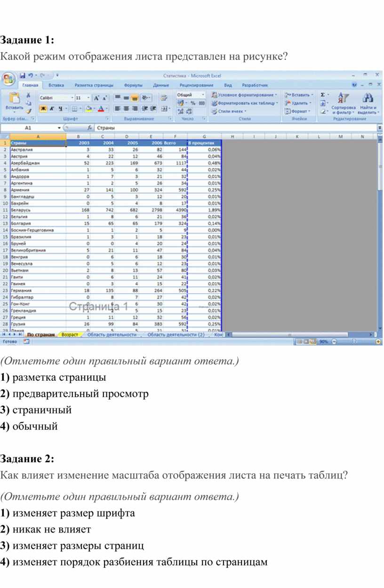Click the formula bar containing Страны

235,128
